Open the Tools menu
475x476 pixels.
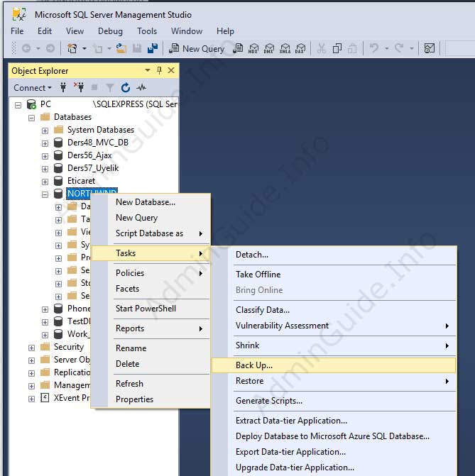(147, 31)
